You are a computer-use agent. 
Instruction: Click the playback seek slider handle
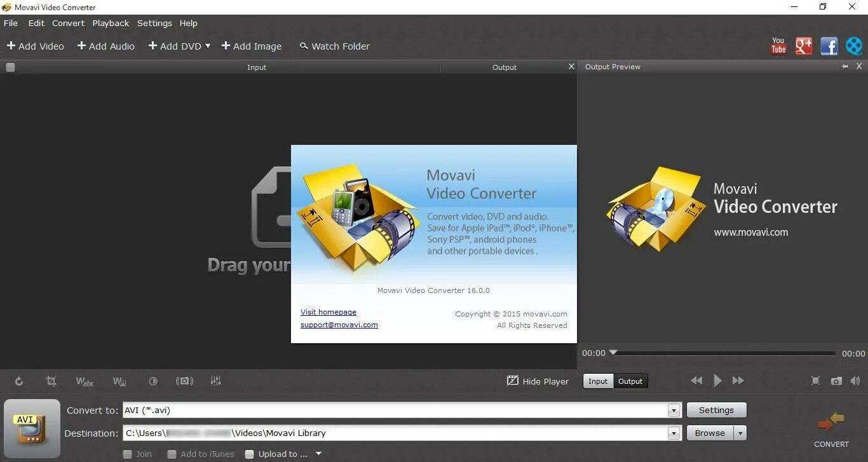pos(613,352)
